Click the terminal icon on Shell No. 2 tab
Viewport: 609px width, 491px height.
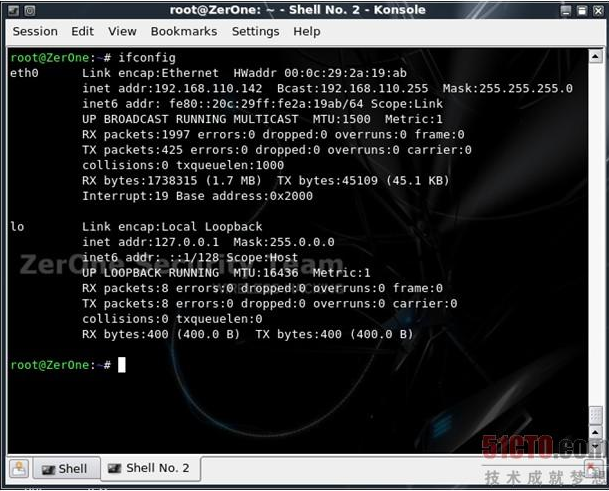[112, 468]
